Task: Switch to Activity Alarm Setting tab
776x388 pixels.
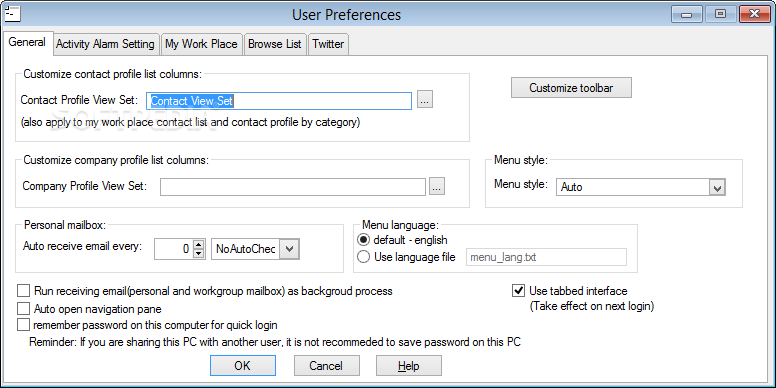Action: [x=105, y=44]
